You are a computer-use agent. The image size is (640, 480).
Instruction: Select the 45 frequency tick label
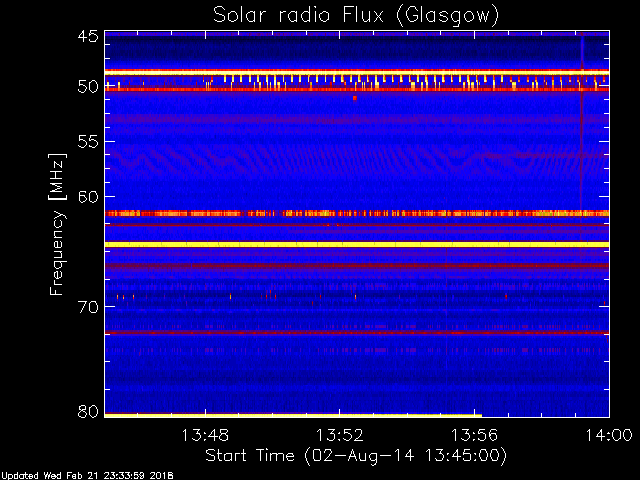click(x=88, y=37)
